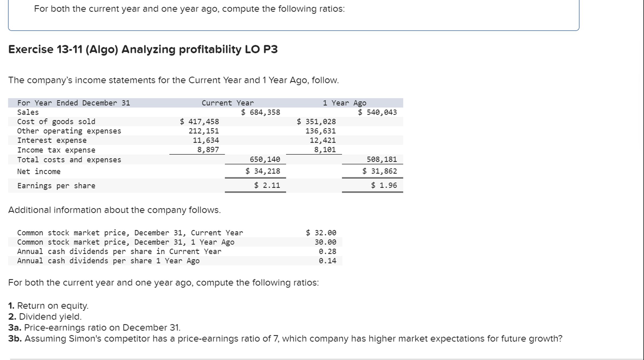Select Current Year column header
The width and height of the screenshot is (644, 360).
click(228, 103)
